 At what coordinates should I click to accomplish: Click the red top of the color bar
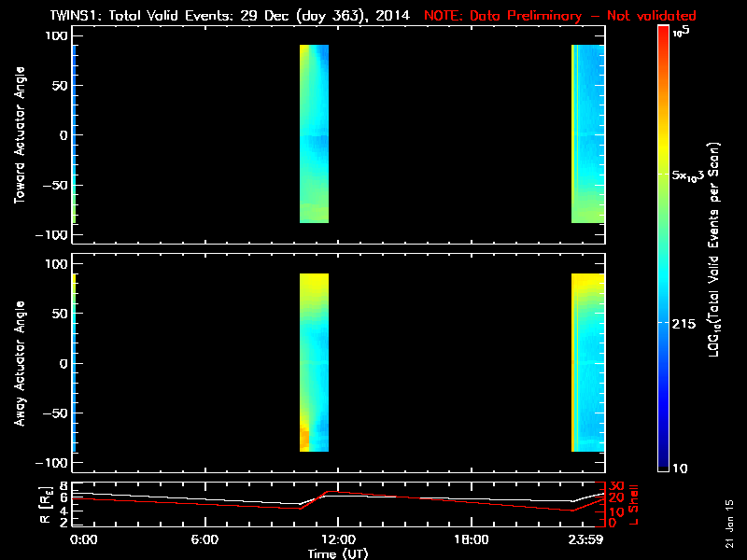click(x=662, y=32)
